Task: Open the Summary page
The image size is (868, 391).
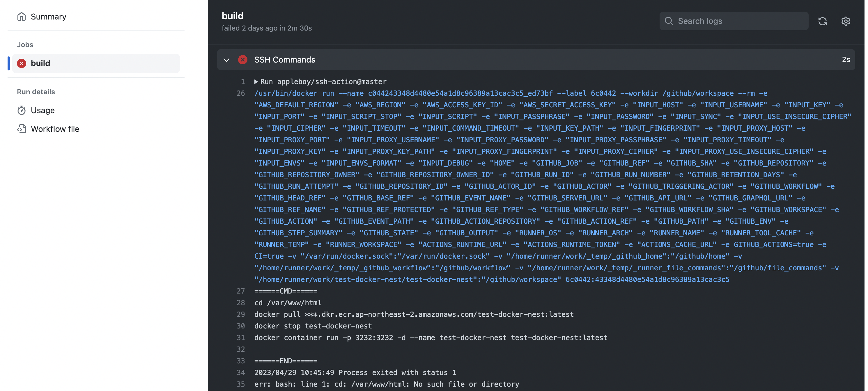Action: tap(48, 17)
